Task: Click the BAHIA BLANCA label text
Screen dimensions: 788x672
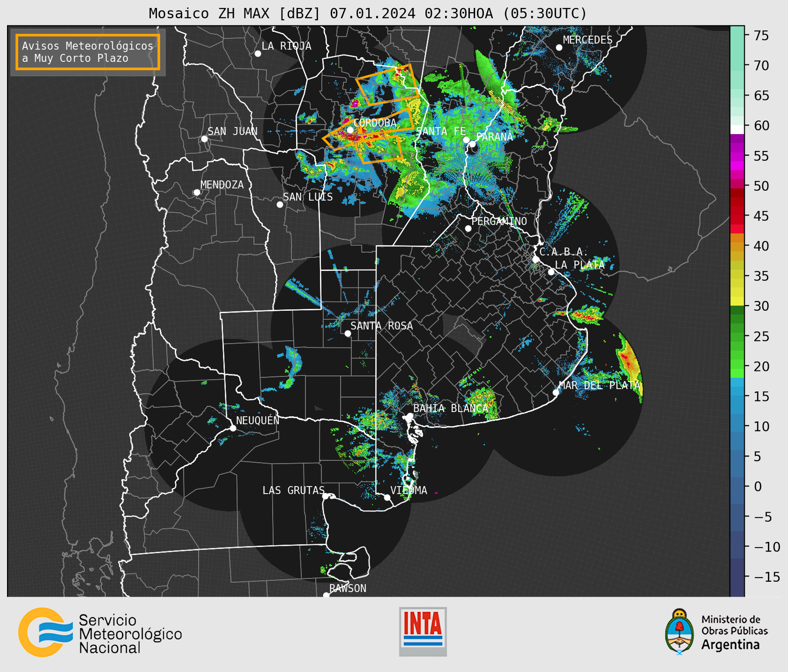Action: (x=451, y=408)
